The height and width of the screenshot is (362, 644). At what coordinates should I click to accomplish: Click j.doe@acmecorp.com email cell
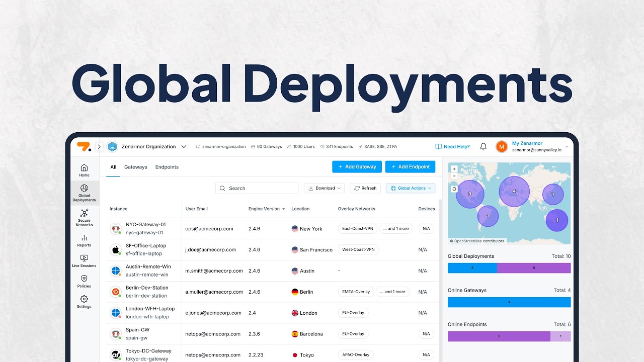tap(210, 250)
